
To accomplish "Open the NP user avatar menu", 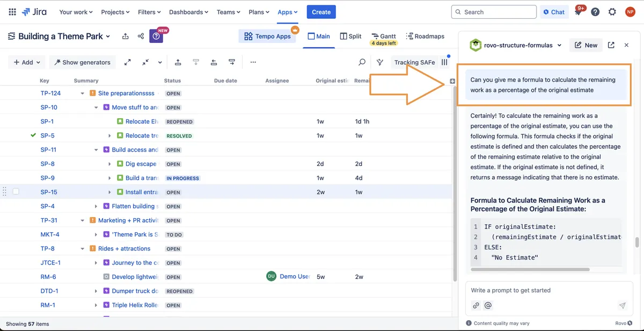I will tap(630, 12).
